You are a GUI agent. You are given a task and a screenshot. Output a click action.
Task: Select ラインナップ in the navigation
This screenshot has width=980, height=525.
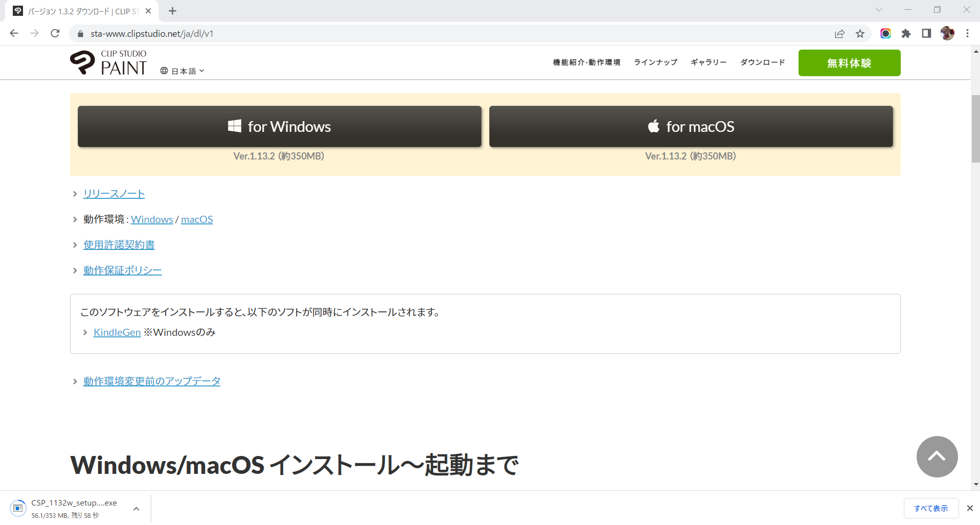tap(655, 62)
